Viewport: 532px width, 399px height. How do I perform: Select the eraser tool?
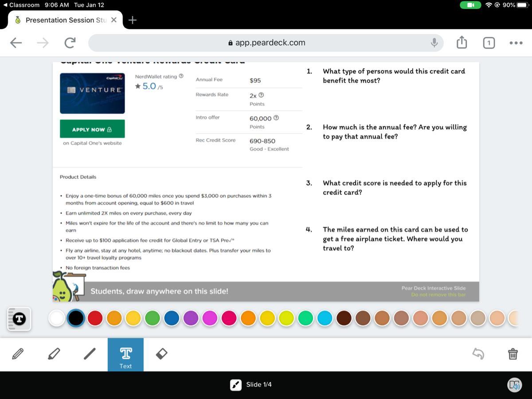click(162, 353)
